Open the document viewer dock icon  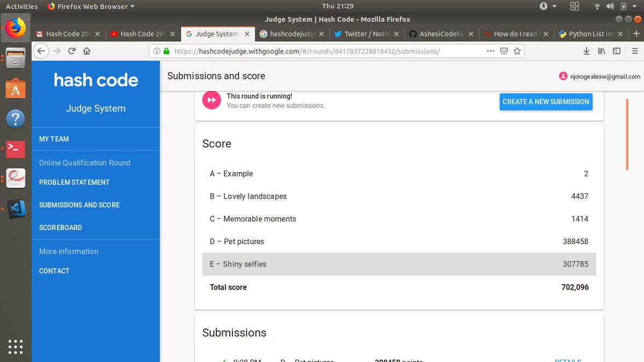(x=16, y=178)
